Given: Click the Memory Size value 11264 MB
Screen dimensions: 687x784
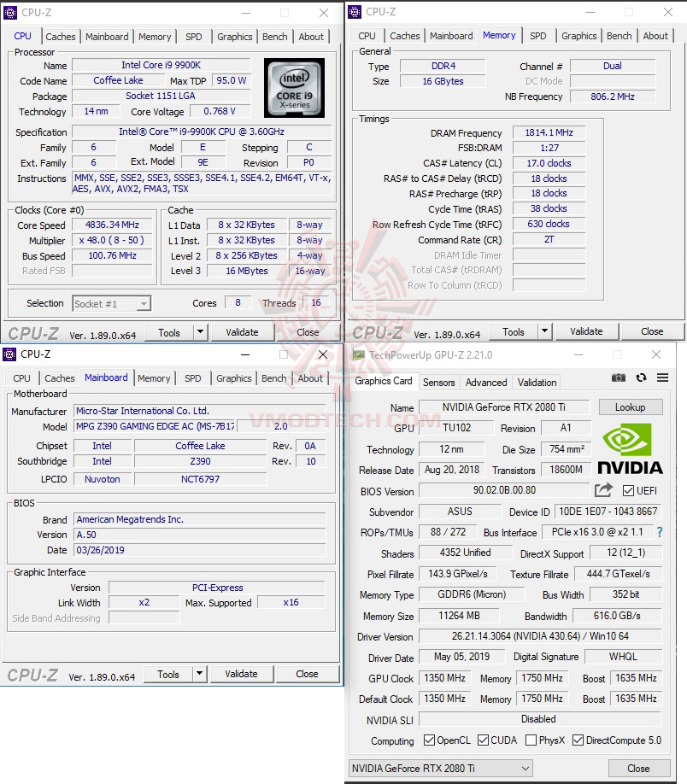Looking at the screenshot, I should click(x=459, y=616).
